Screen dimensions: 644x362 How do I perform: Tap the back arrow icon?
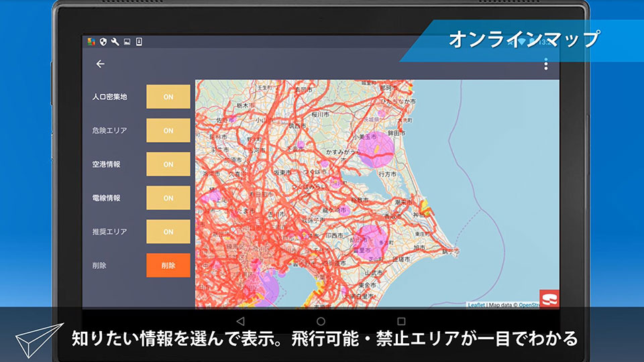point(100,64)
